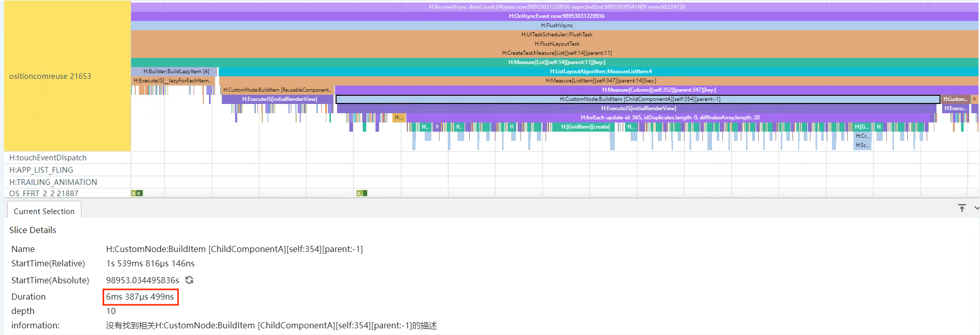The width and height of the screenshot is (980, 335).
Task: Select ExecuteJS[initialRenderView] slice below ChildComponentA
Action: pyautogui.click(x=637, y=108)
